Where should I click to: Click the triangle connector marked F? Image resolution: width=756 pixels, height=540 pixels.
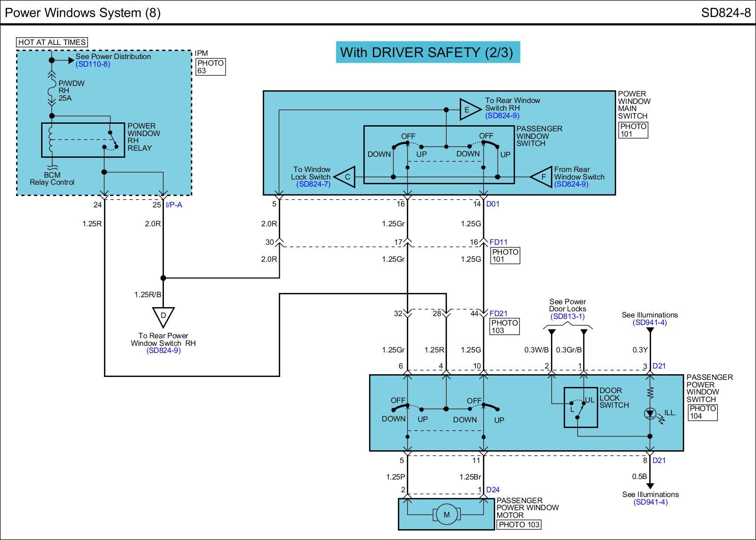coord(542,177)
